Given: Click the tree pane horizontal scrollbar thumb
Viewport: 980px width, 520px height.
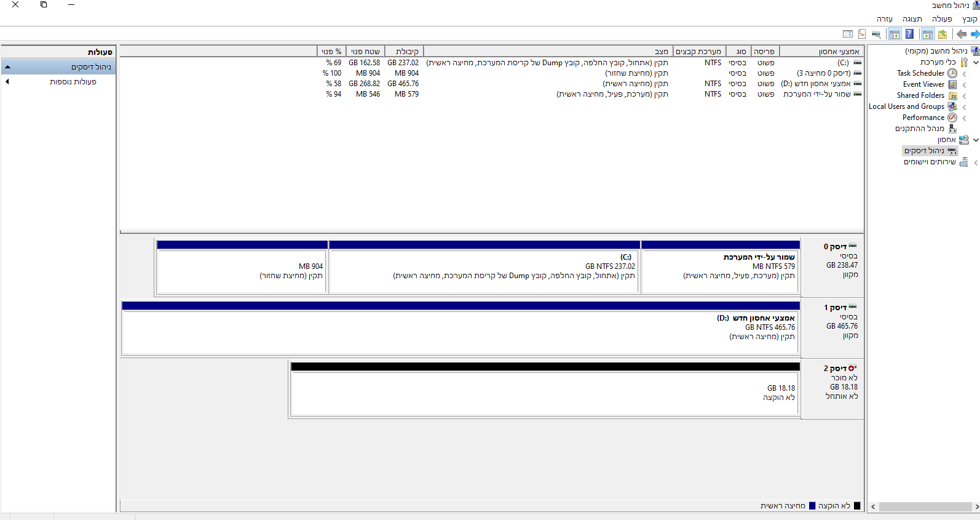Looking at the screenshot, I should pyautogui.click(x=925, y=507).
